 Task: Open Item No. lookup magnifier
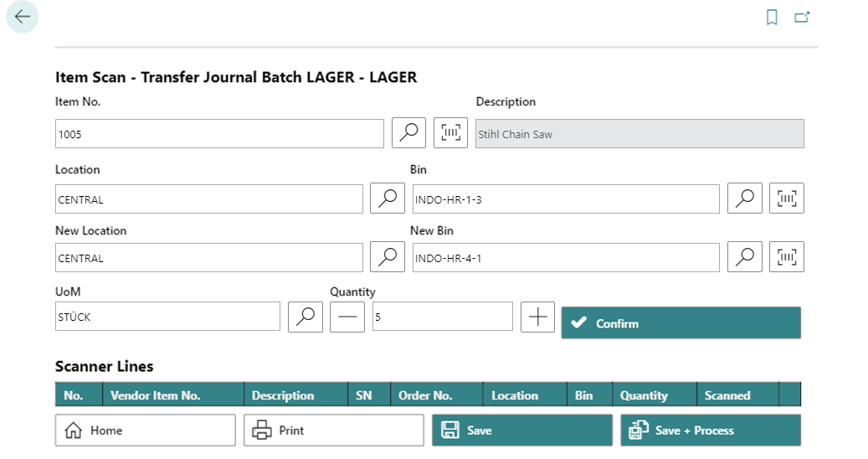pos(408,133)
